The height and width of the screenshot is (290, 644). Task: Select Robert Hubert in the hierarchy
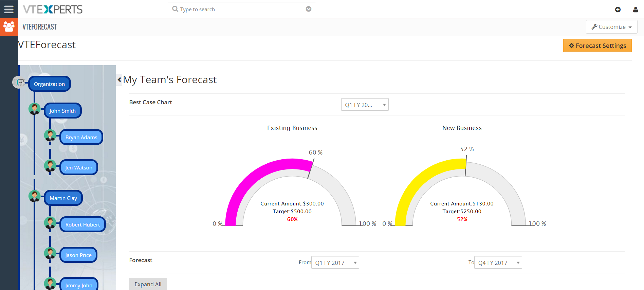point(82,224)
